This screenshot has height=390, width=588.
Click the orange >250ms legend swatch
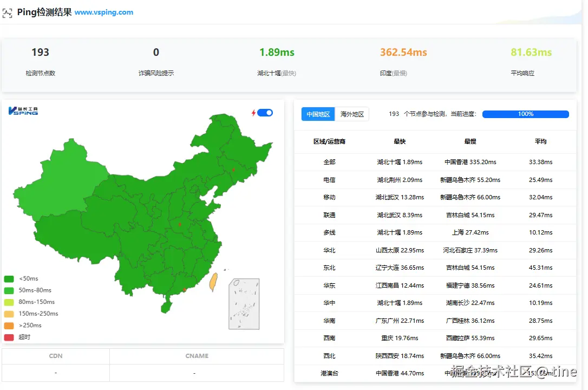pyautogui.click(x=9, y=325)
